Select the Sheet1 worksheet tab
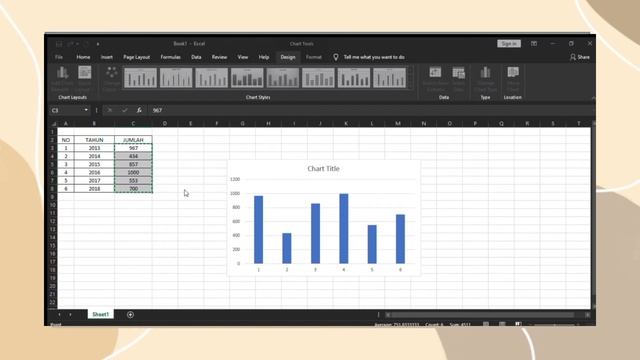Image resolution: width=640 pixels, height=360 pixels. coord(100,314)
